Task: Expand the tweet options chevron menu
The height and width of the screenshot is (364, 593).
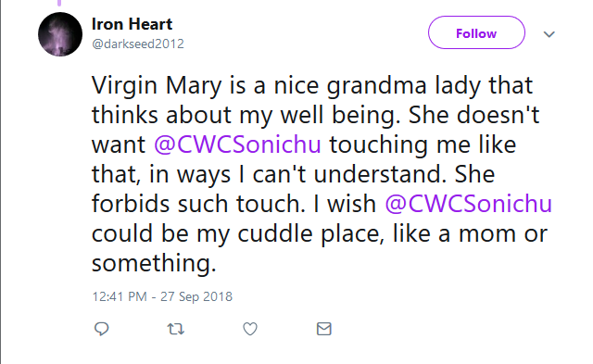Action: pyautogui.click(x=549, y=34)
